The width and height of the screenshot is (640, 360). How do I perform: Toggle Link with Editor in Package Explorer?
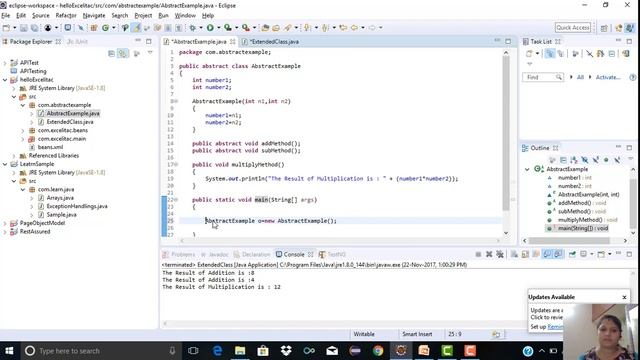point(122,53)
